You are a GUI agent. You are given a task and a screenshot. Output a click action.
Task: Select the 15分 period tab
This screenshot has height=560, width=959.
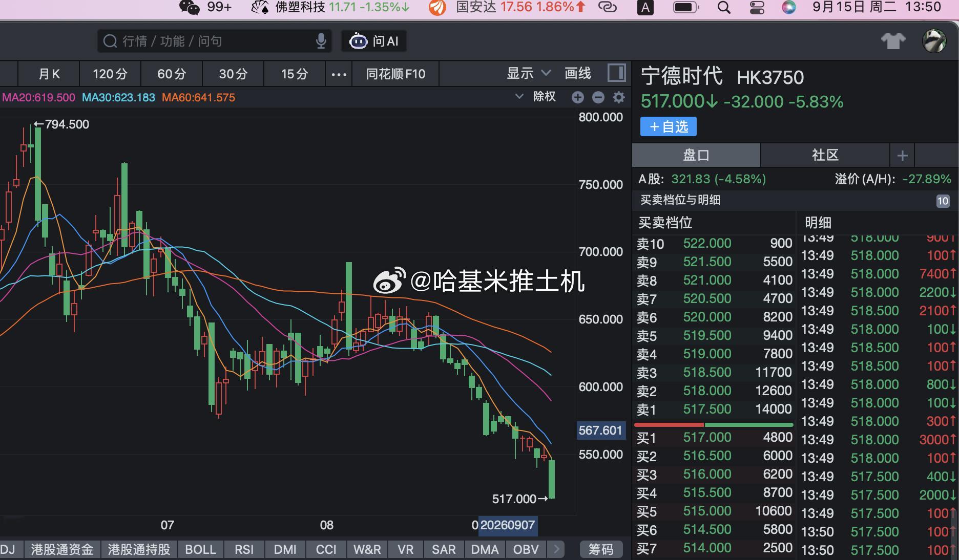point(295,74)
